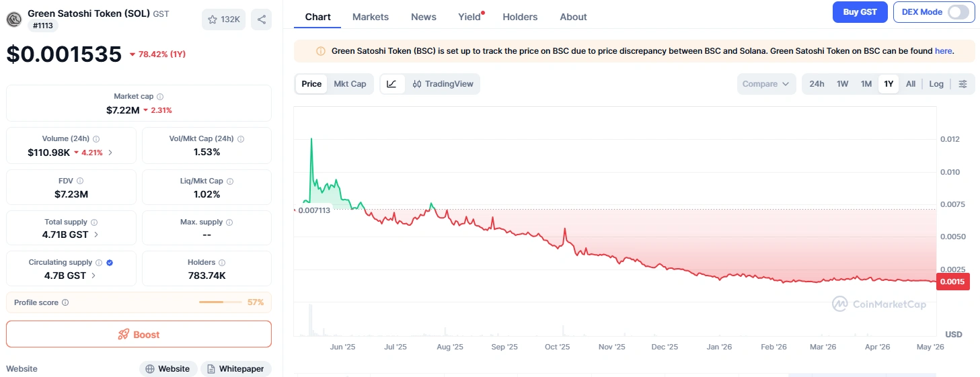
Task: Click the Profile score progress bar
Action: 220,302
